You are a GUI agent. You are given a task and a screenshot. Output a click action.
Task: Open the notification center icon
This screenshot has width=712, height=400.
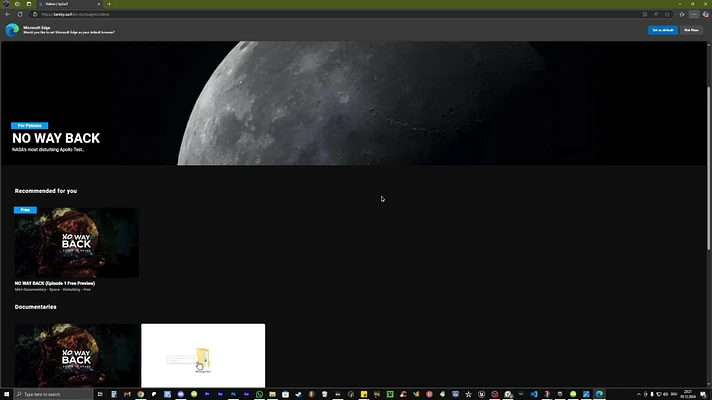click(x=703, y=394)
